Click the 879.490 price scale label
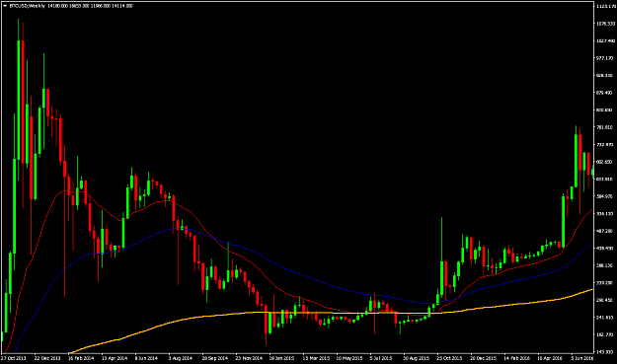The height and width of the screenshot is (364, 617). pos(605,93)
